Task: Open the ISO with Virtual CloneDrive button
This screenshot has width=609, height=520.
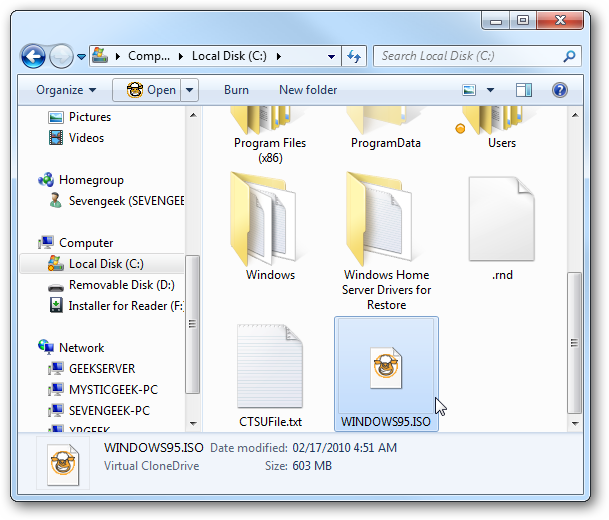Action: pyautogui.click(x=147, y=90)
